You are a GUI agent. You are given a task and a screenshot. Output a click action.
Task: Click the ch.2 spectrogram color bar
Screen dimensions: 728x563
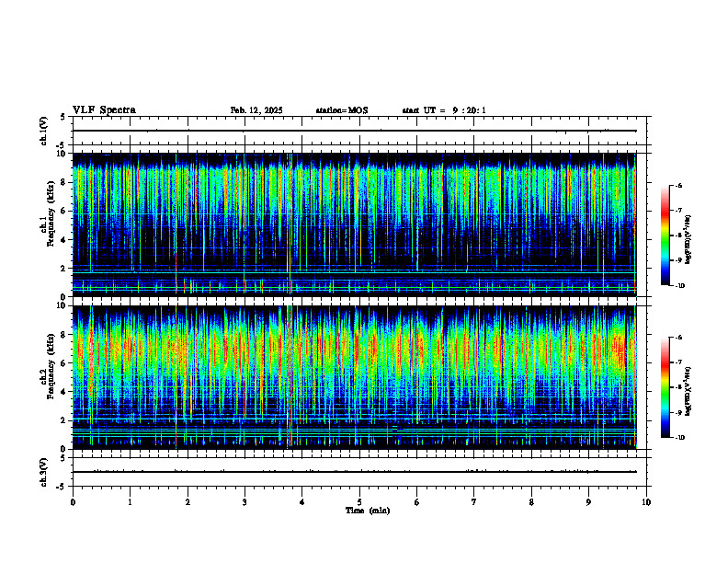tap(665, 387)
